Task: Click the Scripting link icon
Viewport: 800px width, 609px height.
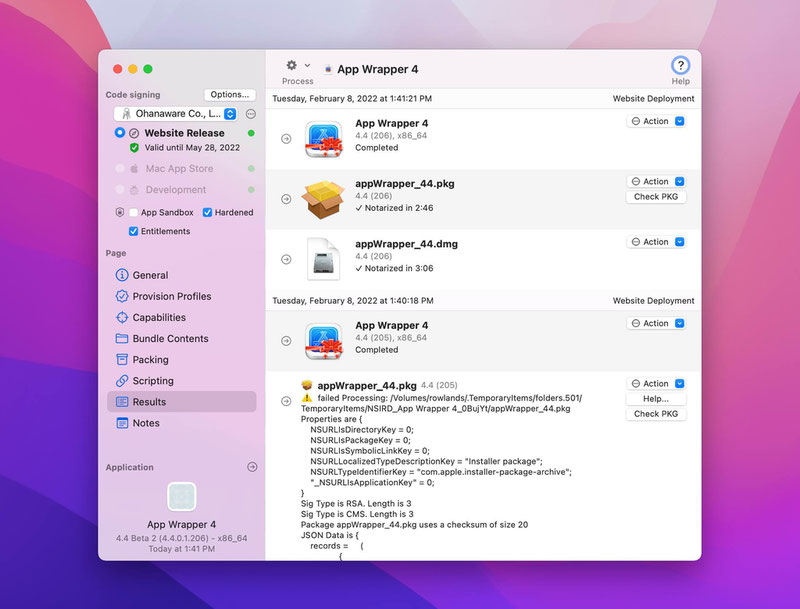Action: pos(122,381)
